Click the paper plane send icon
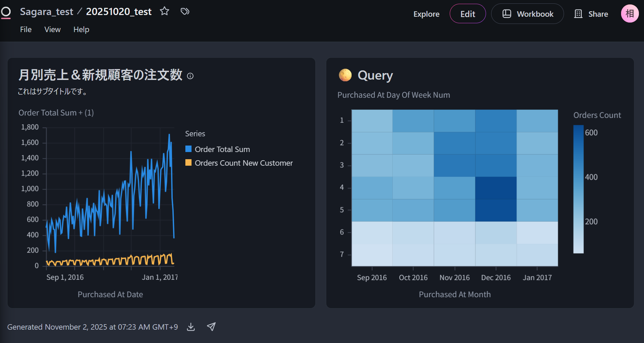The width and height of the screenshot is (644, 343). tap(211, 327)
